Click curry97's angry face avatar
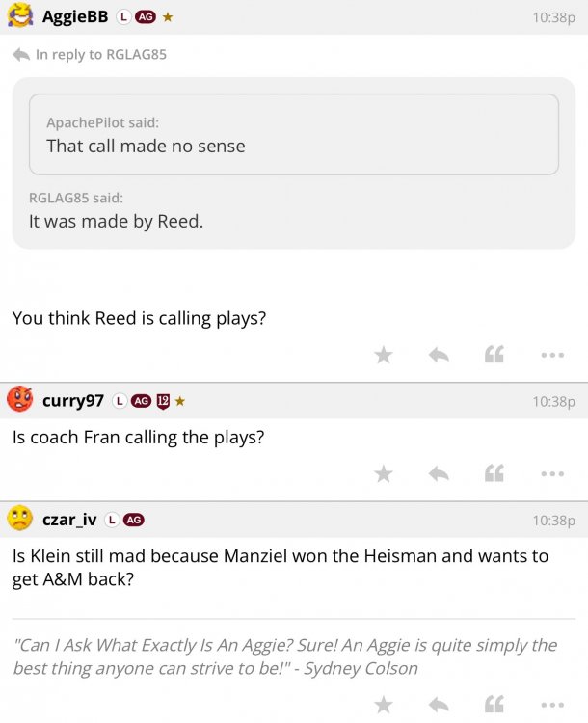588x723 pixels. pyautogui.click(x=20, y=399)
